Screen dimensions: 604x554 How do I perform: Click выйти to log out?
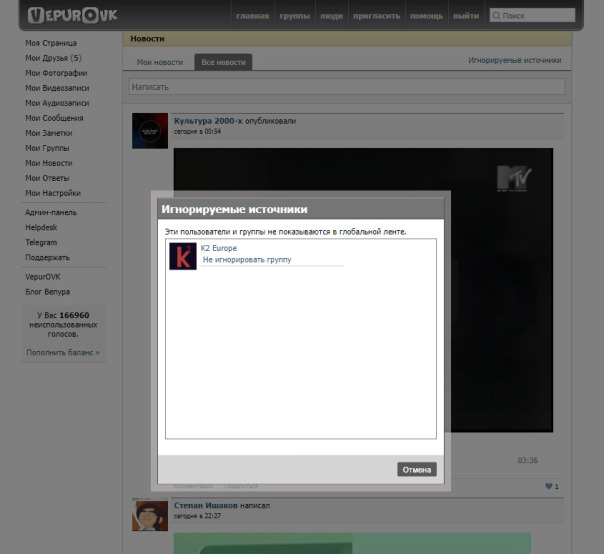click(x=466, y=16)
